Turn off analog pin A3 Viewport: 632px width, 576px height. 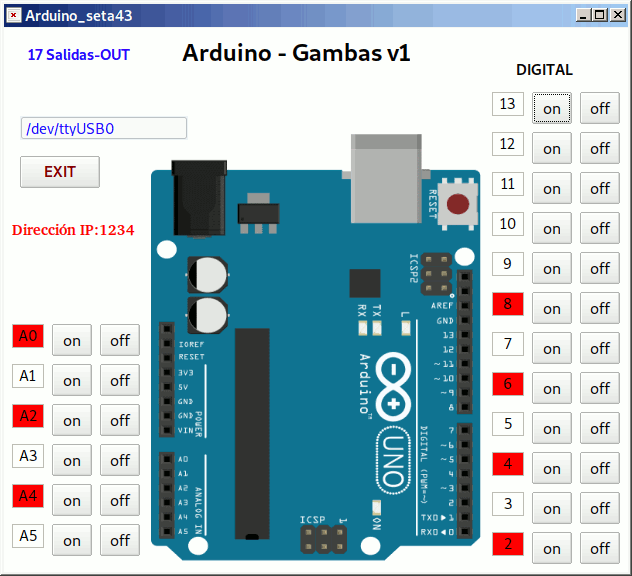coord(120,460)
